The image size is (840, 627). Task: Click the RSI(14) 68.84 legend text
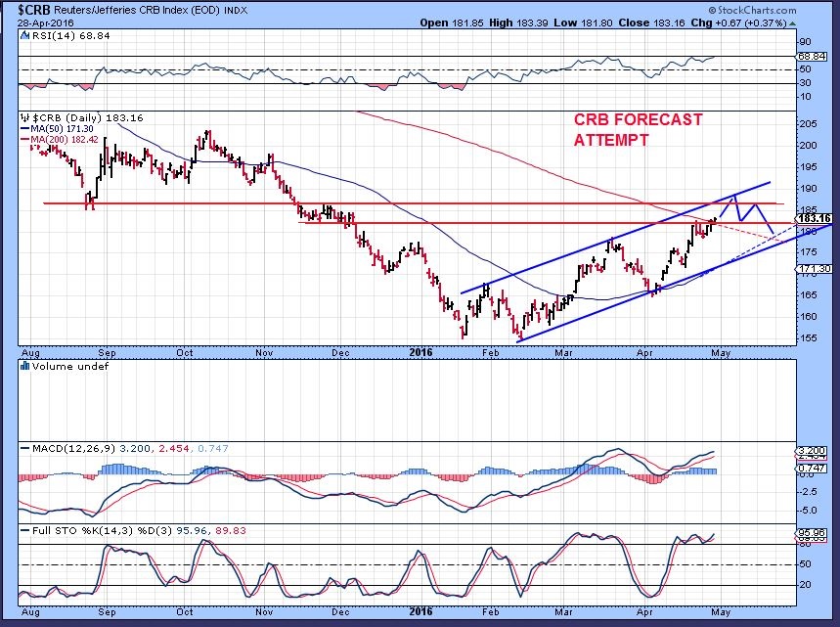(x=70, y=35)
